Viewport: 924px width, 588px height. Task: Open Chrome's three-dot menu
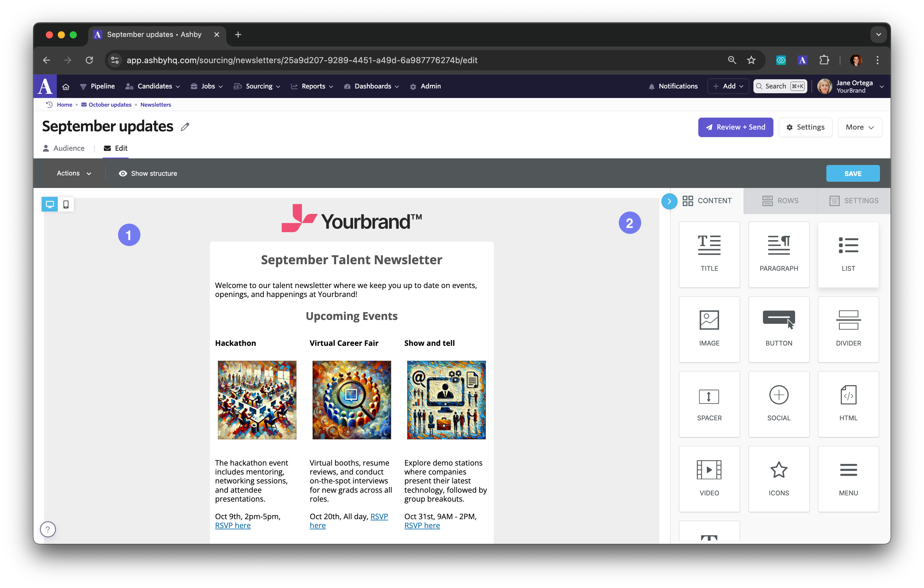point(878,60)
